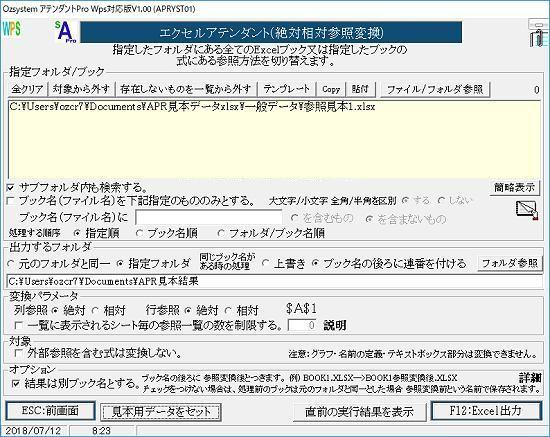Image resolution: width=550 pixels, height=437 pixels.
Task: Click the 全クリア button
Action: click(x=27, y=89)
